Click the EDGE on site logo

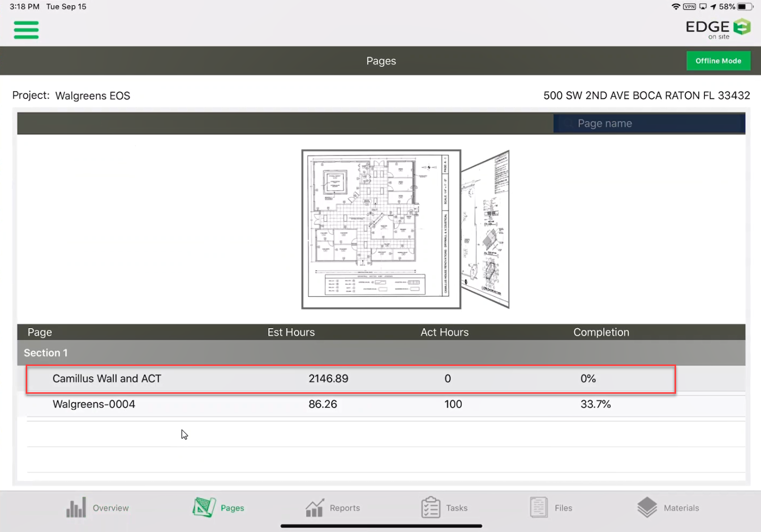click(717, 29)
